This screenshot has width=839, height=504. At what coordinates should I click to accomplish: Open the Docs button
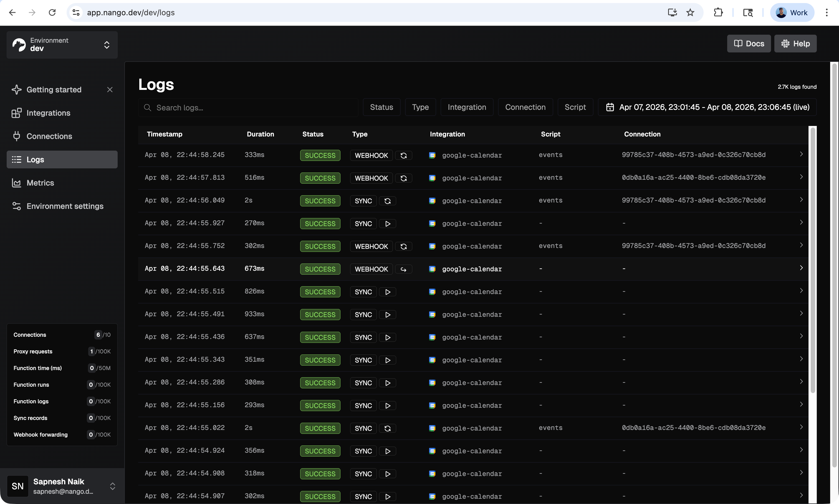(749, 44)
